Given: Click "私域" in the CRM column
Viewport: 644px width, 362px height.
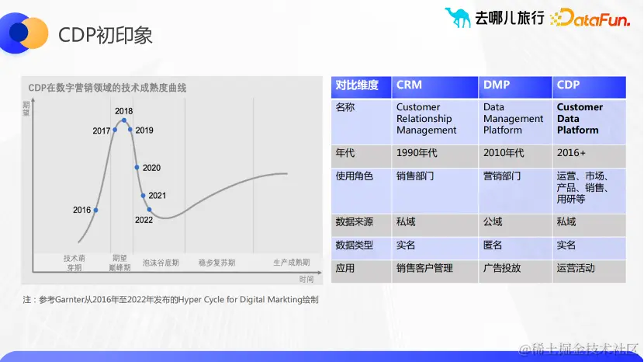Looking at the screenshot, I should pyautogui.click(x=406, y=222).
